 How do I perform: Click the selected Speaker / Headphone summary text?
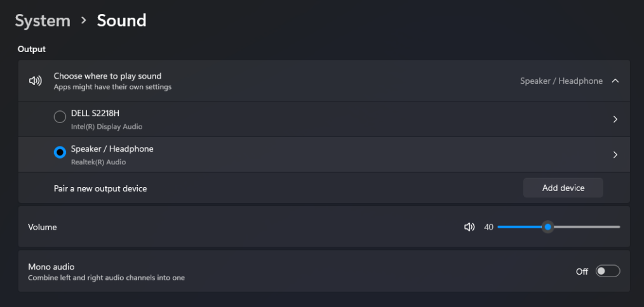point(561,81)
